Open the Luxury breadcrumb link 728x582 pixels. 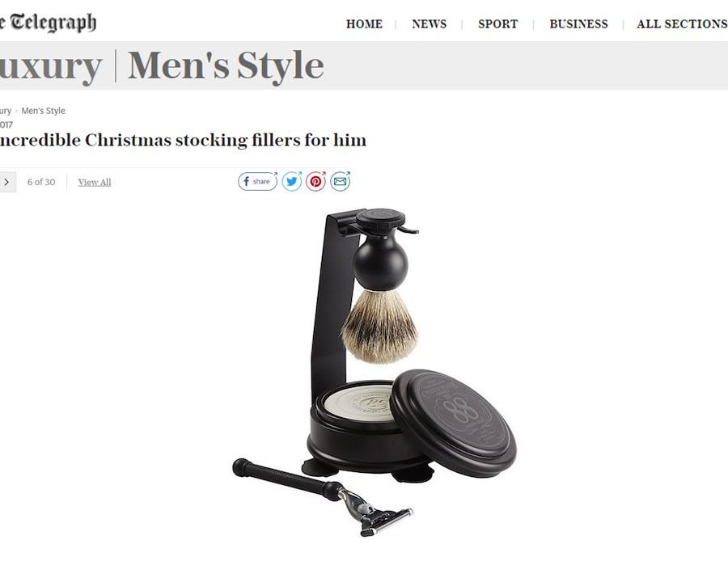5,111
